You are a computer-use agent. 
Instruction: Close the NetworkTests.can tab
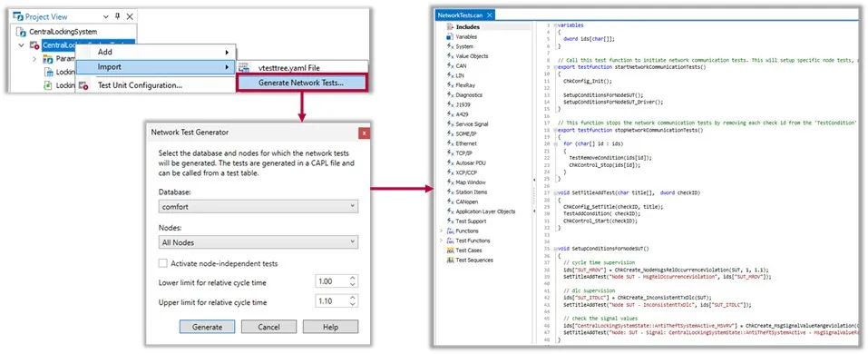tap(491, 15)
